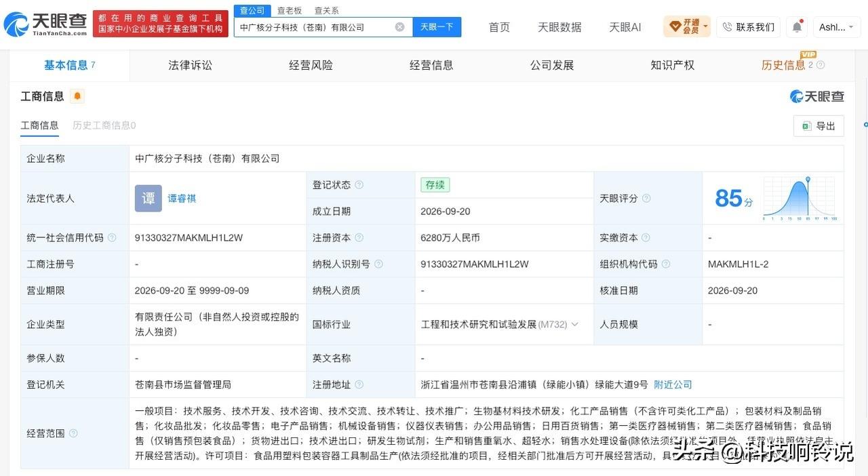
Task: Click help icon next to 天眼评分
Action: tap(646, 198)
